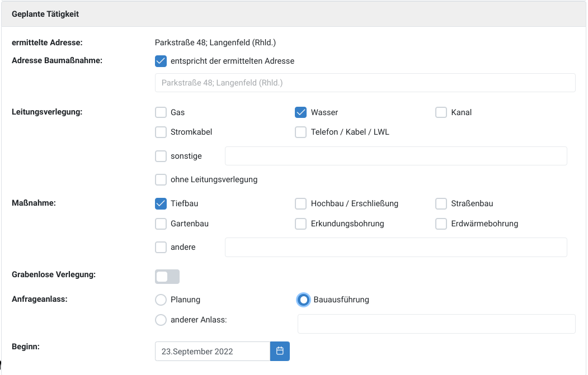Screen dimensions: 588x375
Task: Choose 'anderer Anlass' radio option
Action: [161, 320]
